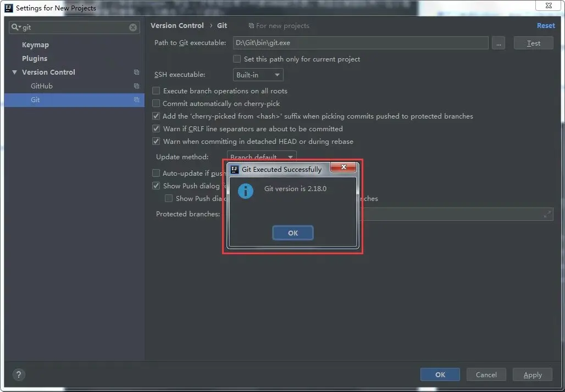This screenshot has height=392, width=565.
Task: Select the Git settings tree item
Action: tap(74, 100)
